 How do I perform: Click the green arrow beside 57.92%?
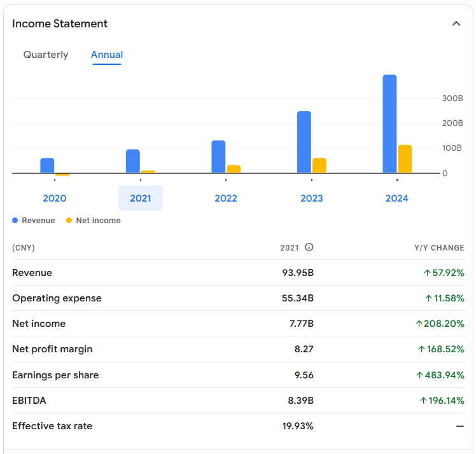[x=427, y=273]
